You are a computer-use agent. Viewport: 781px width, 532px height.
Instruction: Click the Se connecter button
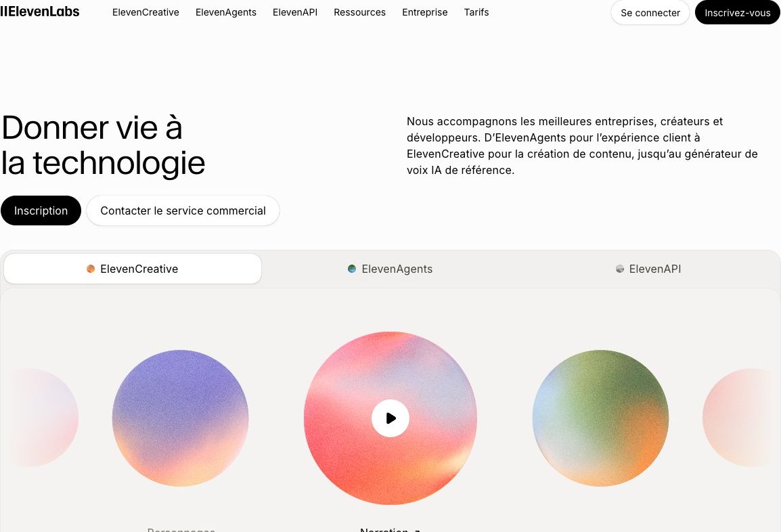(x=650, y=12)
